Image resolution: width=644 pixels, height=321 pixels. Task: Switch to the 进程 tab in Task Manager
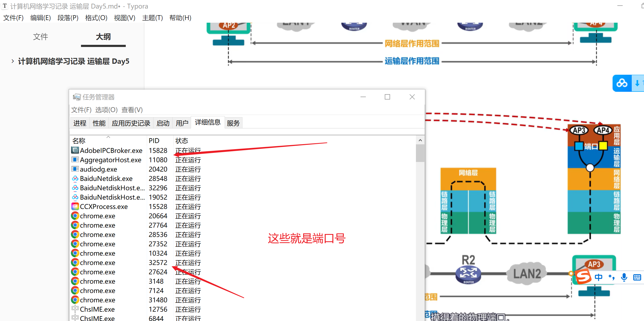[x=80, y=123]
